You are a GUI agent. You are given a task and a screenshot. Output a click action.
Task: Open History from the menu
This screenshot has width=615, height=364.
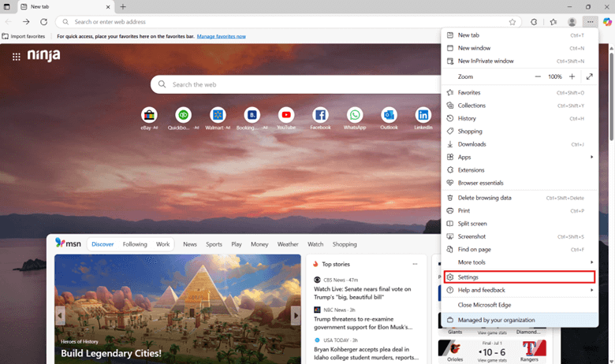[520, 118]
